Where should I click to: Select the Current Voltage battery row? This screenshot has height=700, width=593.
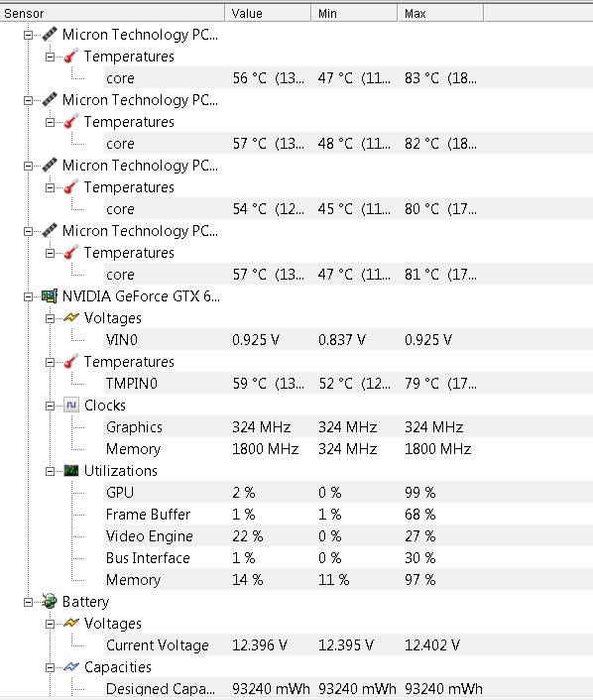point(348,644)
